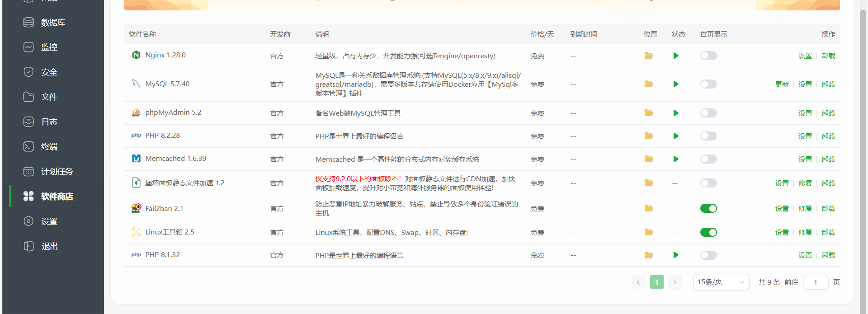Open the 数据库 database sidebar icon
Viewport: 868px width, 314px height.
pyautogui.click(x=28, y=22)
